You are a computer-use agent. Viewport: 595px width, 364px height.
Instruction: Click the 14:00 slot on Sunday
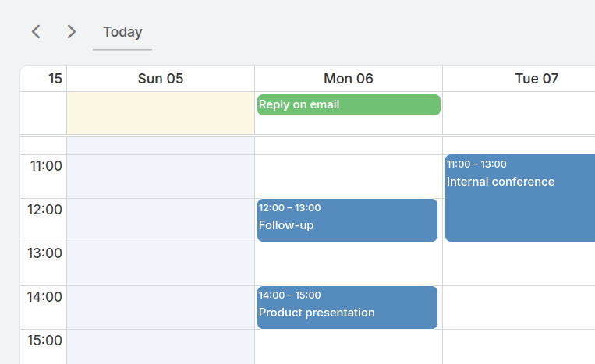pyautogui.click(x=161, y=307)
